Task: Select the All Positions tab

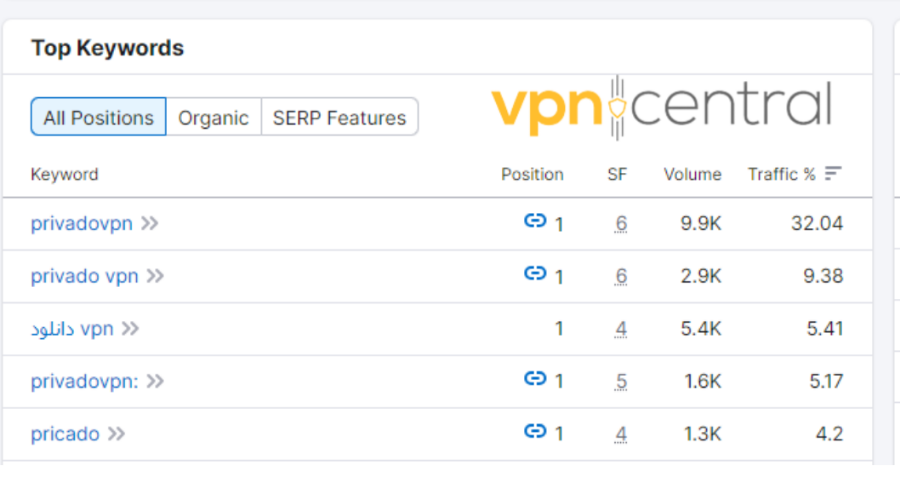Action: (98, 117)
